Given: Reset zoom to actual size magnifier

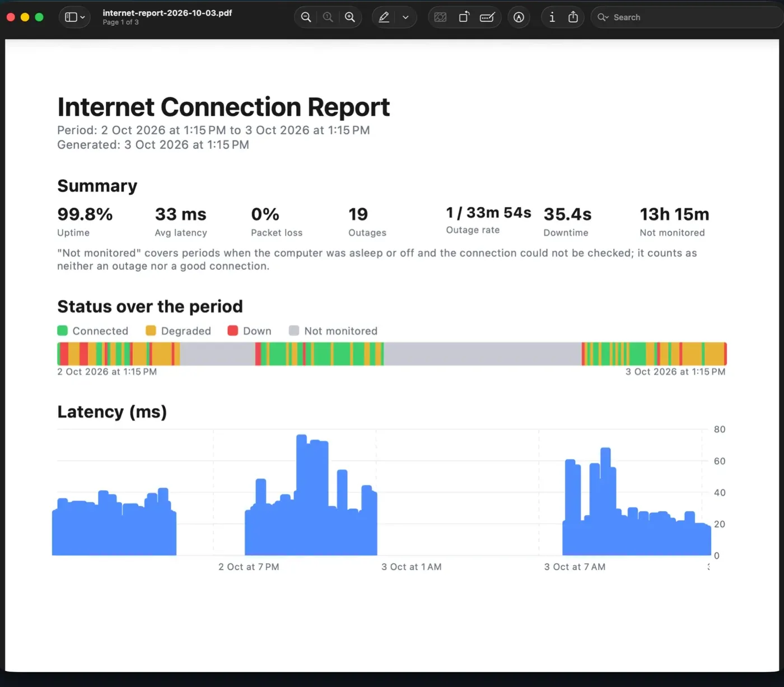Looking at the screenshot, I should (x=328, y=17).
